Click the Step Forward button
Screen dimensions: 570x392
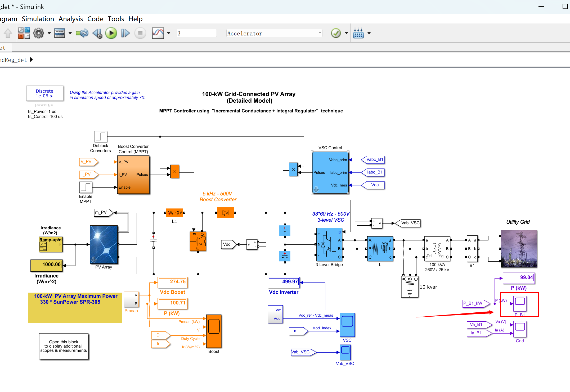pos(125,33)
